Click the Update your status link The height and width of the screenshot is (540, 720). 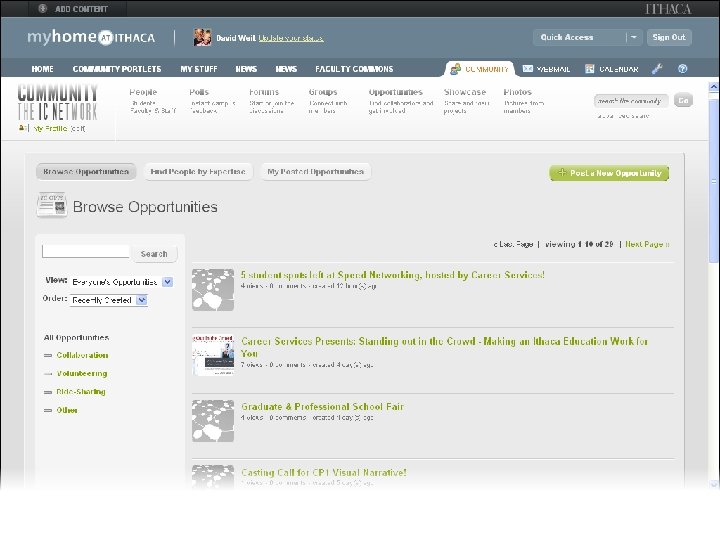click(x=291, y=38)
